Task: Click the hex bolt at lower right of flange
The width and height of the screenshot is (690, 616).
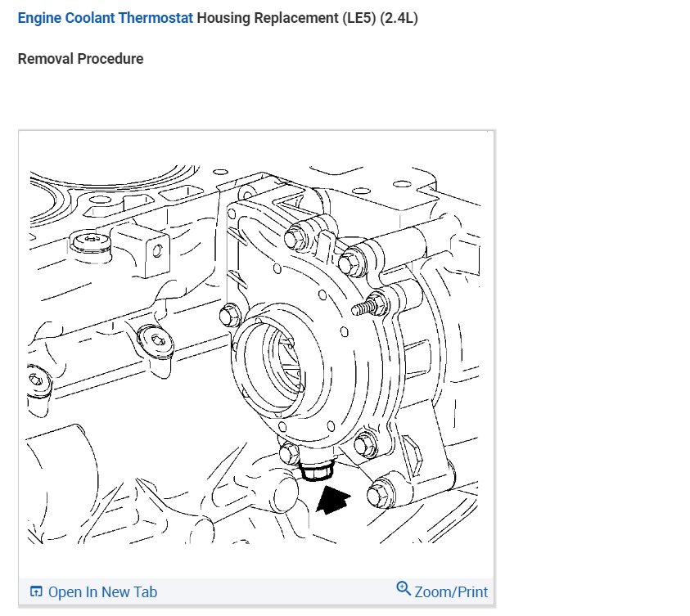Action: coord(365,445)
